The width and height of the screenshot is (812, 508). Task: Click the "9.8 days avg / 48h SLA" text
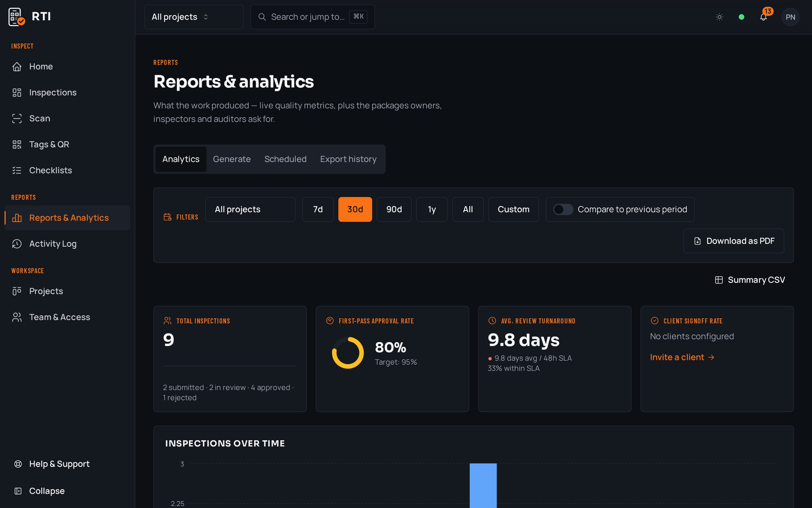coord(533,358)
